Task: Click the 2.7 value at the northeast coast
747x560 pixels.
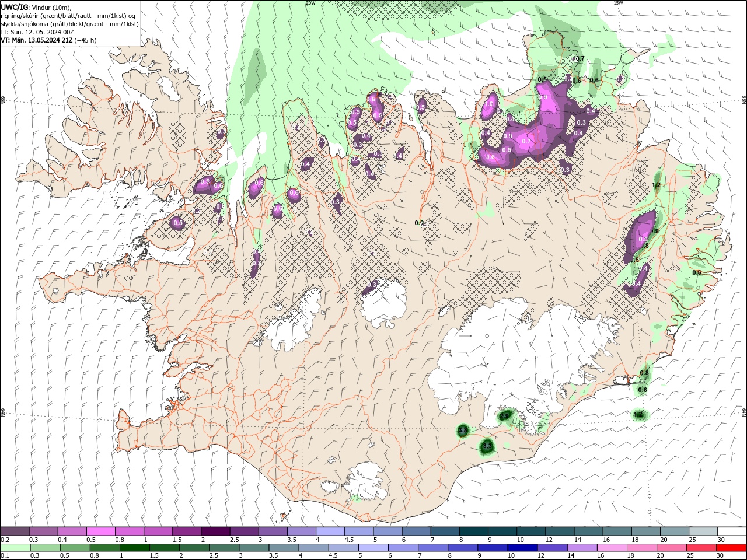Action: [579, 59]
